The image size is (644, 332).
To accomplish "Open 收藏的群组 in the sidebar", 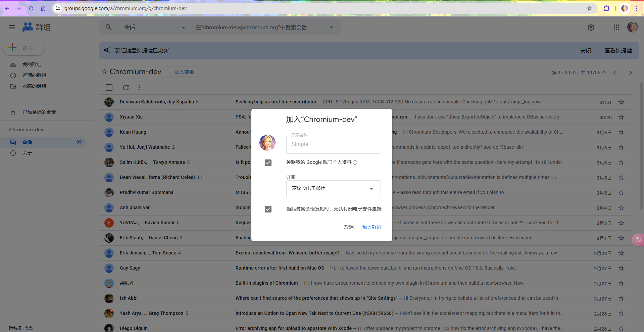I will (34, 86).
